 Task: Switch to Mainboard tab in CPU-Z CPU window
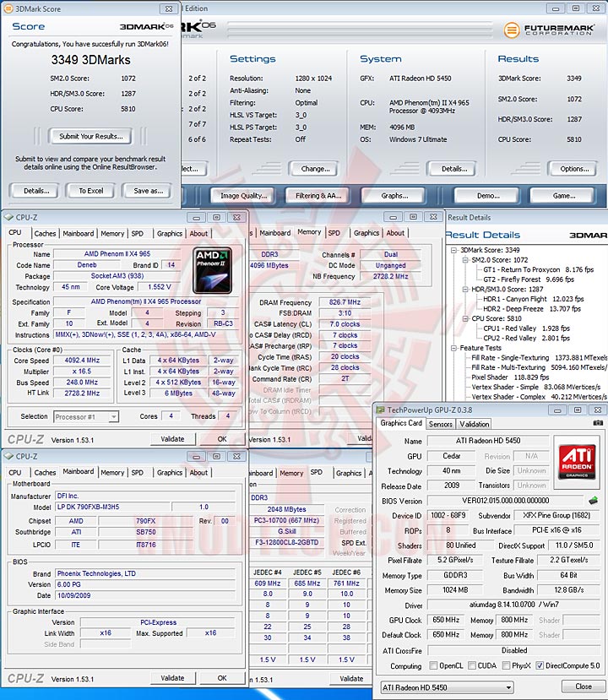point(79,234)
